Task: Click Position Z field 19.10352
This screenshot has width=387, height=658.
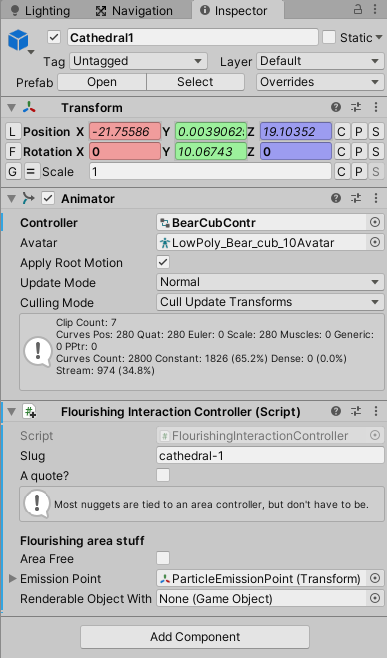Action: tap(296, 131)
